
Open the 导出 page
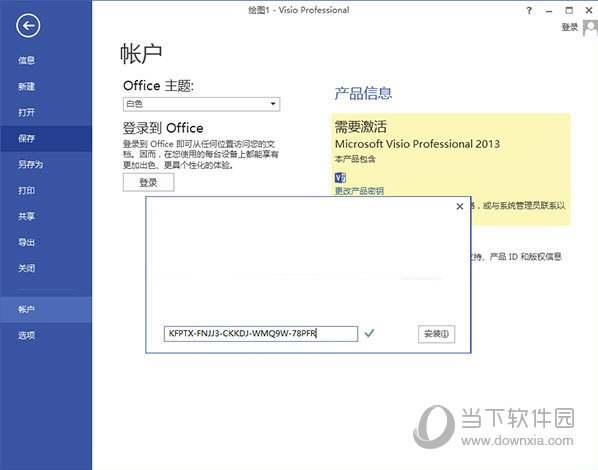click(x=26, y=242)
